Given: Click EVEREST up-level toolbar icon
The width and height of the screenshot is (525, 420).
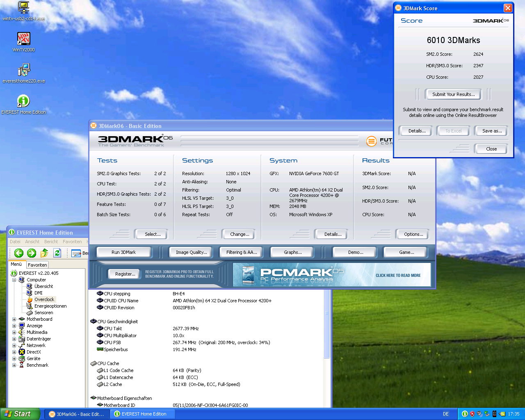Looking at the screenshot, I should pos(44,253).
